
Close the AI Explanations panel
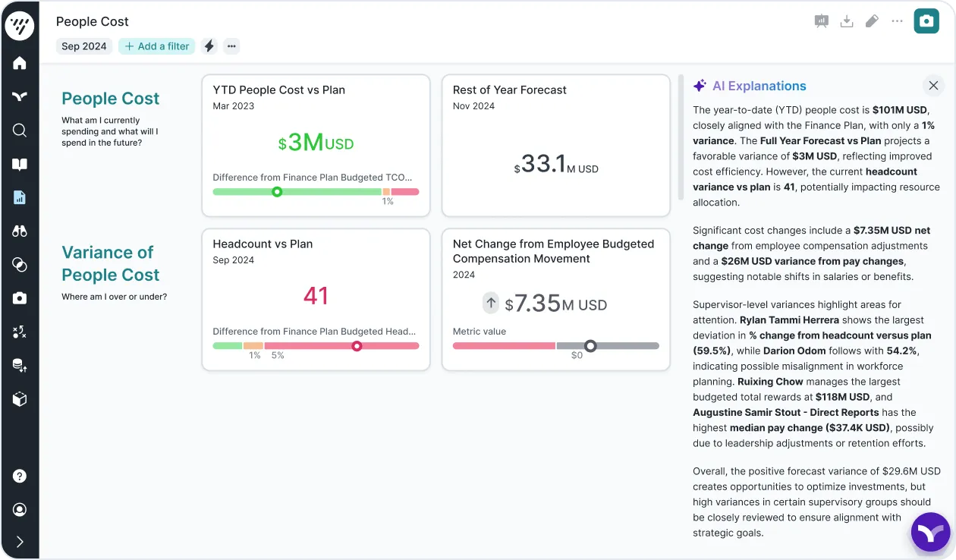pos(933,86)
